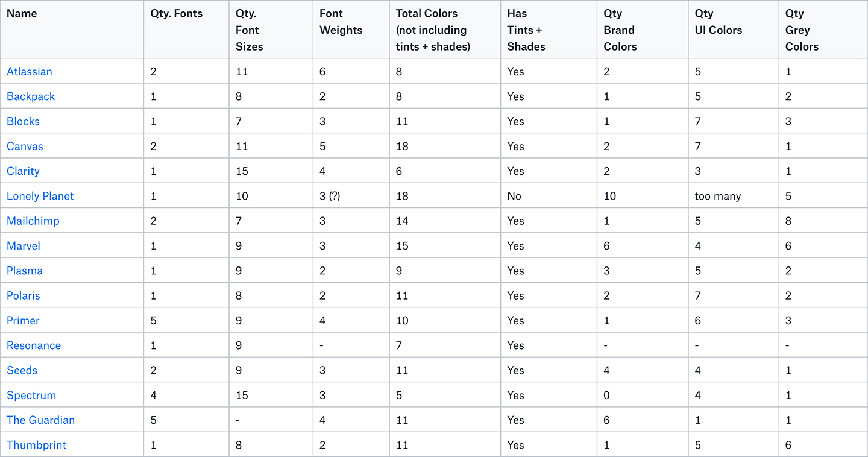Follow the Plasma link

point(25,271)
